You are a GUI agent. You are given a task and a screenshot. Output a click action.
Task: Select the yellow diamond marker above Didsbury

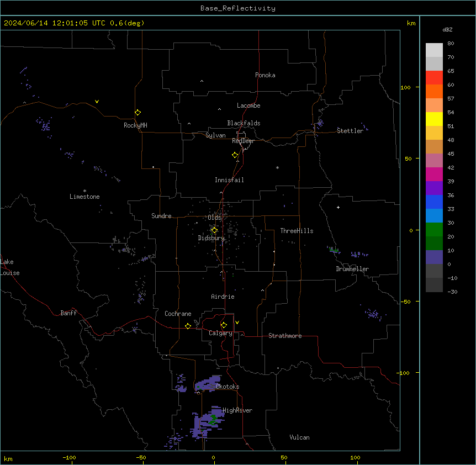(x=214, y=230)
